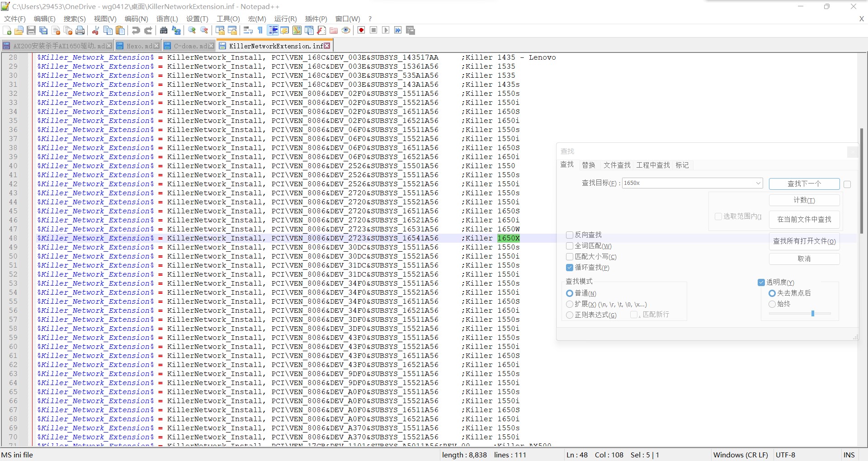Click the Open file folder icon
This screenshot has height=461, width=868.
(x=19, y=30)
